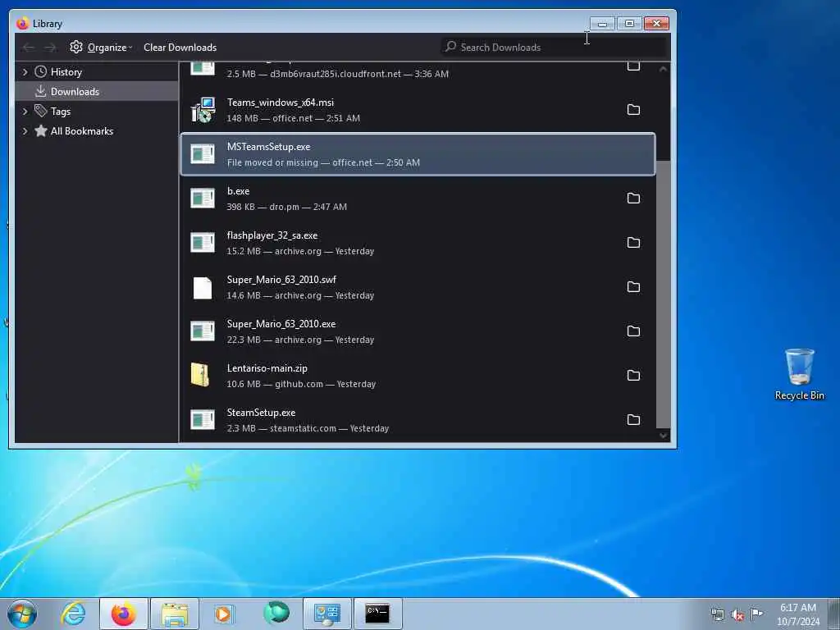
Task: Click into the Search Downloads field
Action: coord(554,47)
